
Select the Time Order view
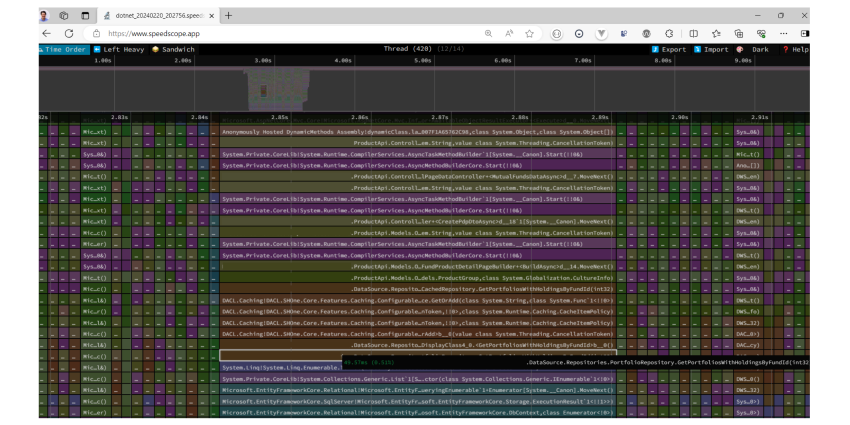click(x=63, y=49)
